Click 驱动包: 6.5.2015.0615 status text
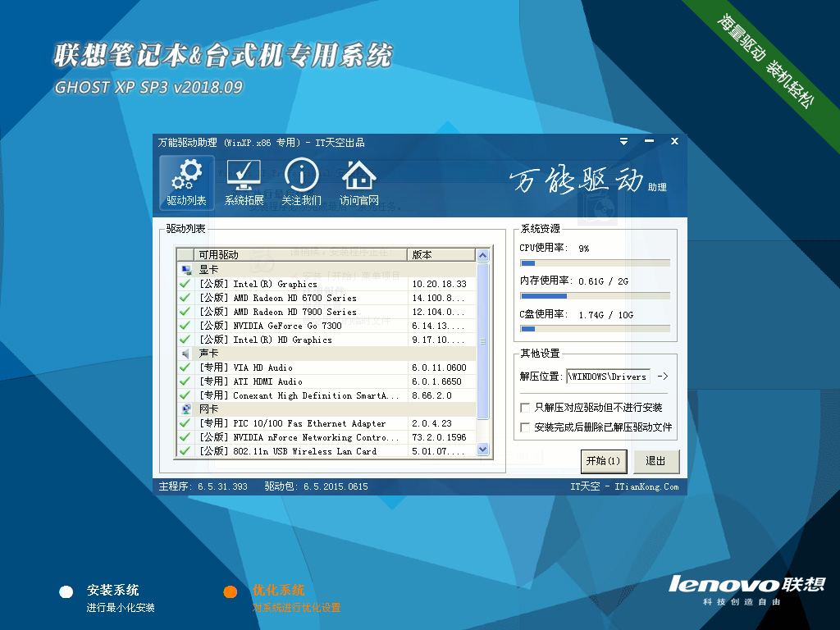This screenshot has height=630, width=840. click(x=316, y=486)
